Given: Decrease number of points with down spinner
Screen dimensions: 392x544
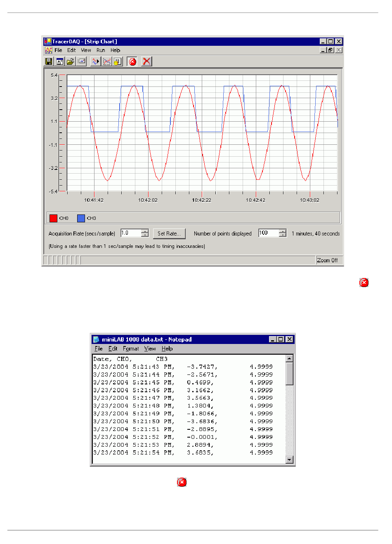Looking at the screenshot, I should (283, 235).
